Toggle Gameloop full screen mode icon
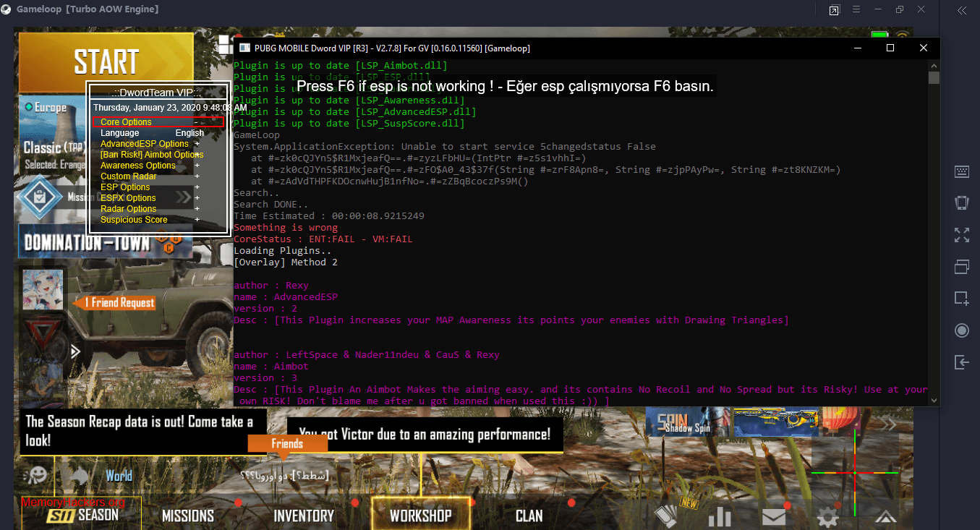The image size is (980, 530). click(x=961, y=235)
